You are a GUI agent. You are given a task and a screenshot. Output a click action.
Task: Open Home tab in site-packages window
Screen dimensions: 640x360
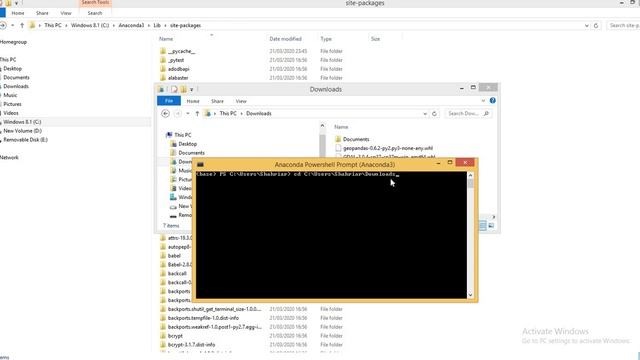(x=18, y=13)
